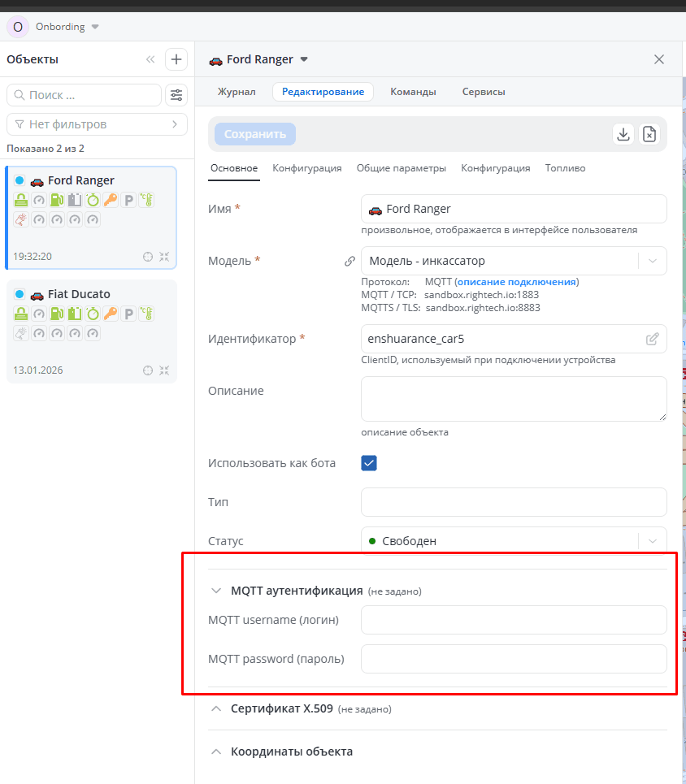The image size is (686, 784).
Task: Toggle the blue checkbox on Fiat Ducato card
Action: (20, 294)
